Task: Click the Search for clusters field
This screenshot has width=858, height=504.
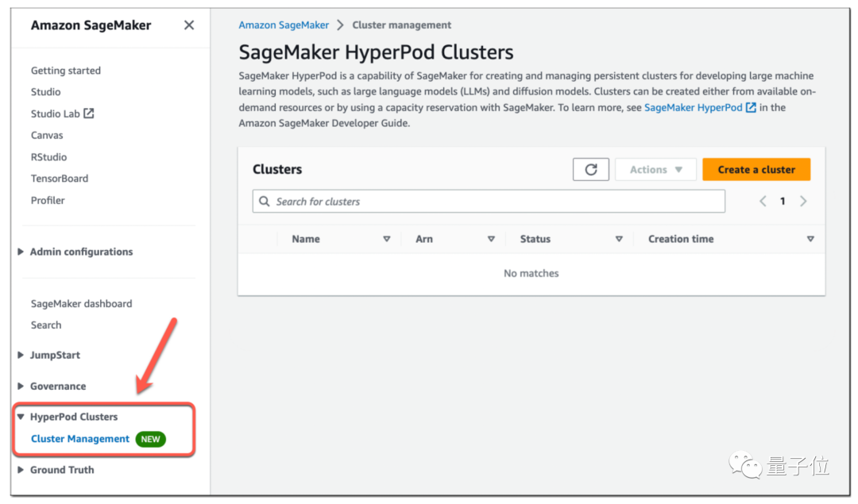Action: click(x=489, y=202)
